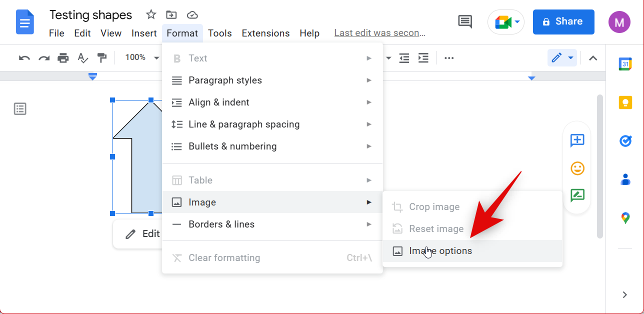Open Google Keep in side panel

tap(625, 102)
